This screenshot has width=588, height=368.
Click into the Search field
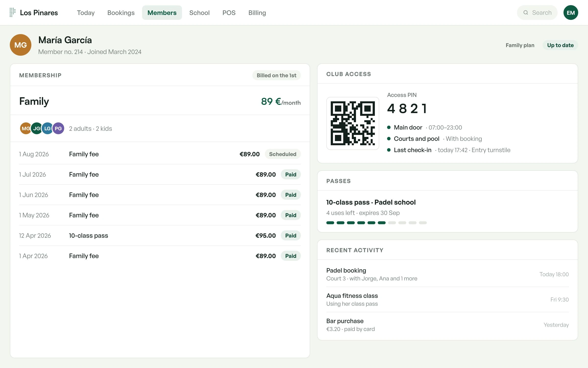537,13
